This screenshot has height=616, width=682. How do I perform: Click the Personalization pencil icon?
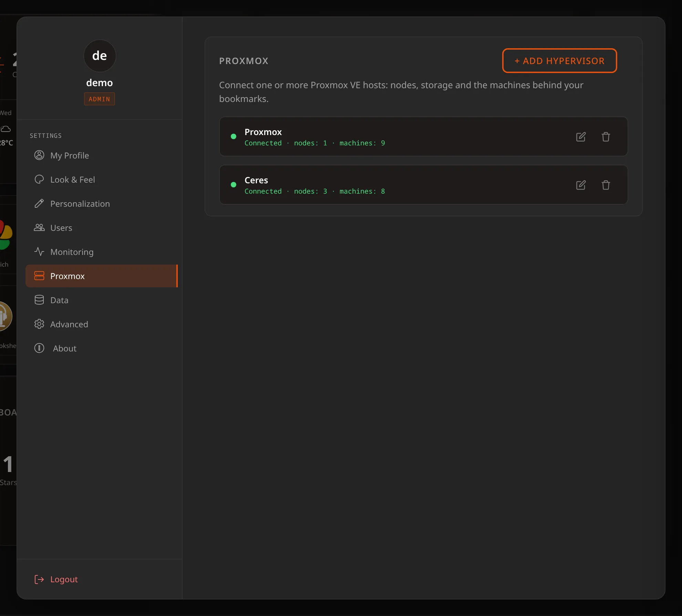[x=39, y=204]
